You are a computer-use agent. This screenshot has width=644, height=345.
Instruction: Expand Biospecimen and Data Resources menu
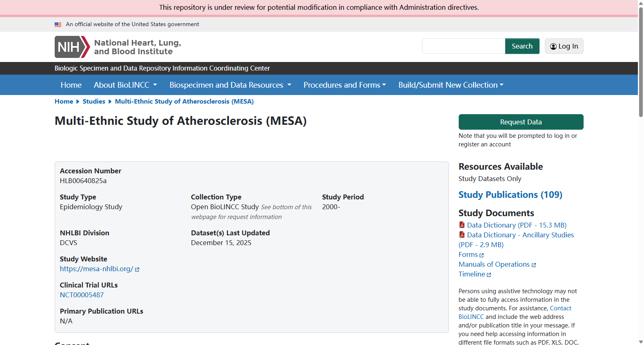230,85
